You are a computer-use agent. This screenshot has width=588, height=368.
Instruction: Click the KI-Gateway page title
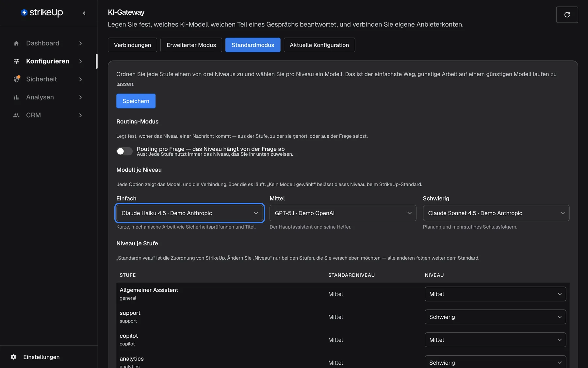[x=126, y=12]
